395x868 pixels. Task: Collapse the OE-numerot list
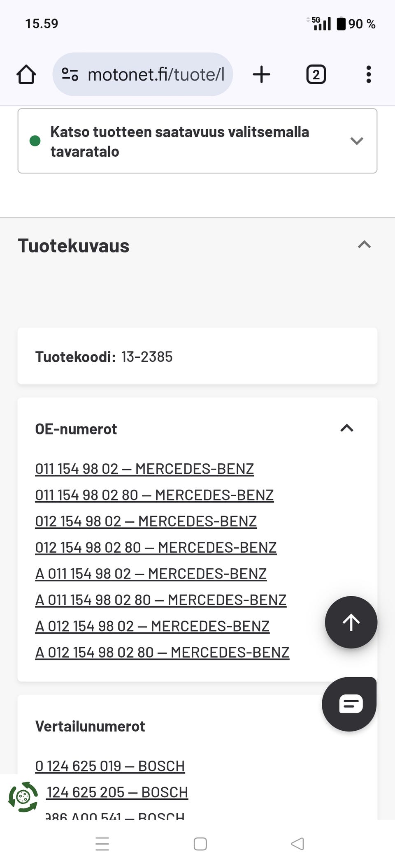point(347,428)
